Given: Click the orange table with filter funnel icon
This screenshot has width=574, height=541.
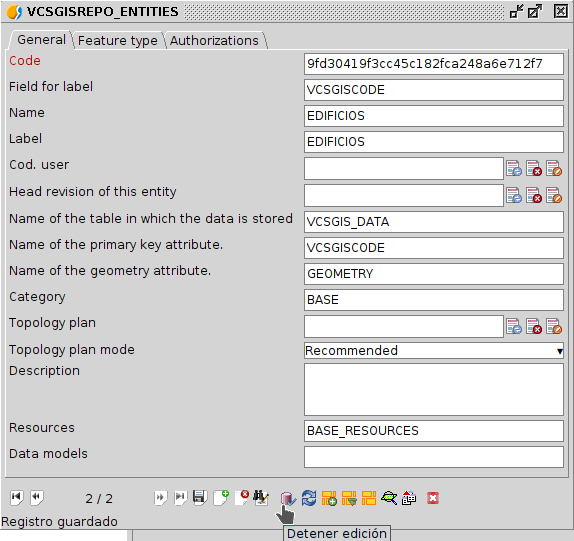Looking at the screenshot, I should (x=349, y=499).
